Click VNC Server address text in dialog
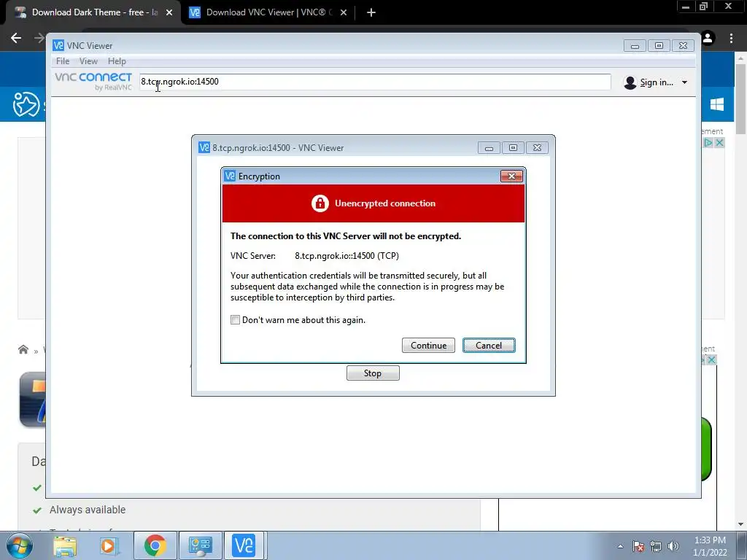The width and height of the screenshot is (747, 560). 347,256
